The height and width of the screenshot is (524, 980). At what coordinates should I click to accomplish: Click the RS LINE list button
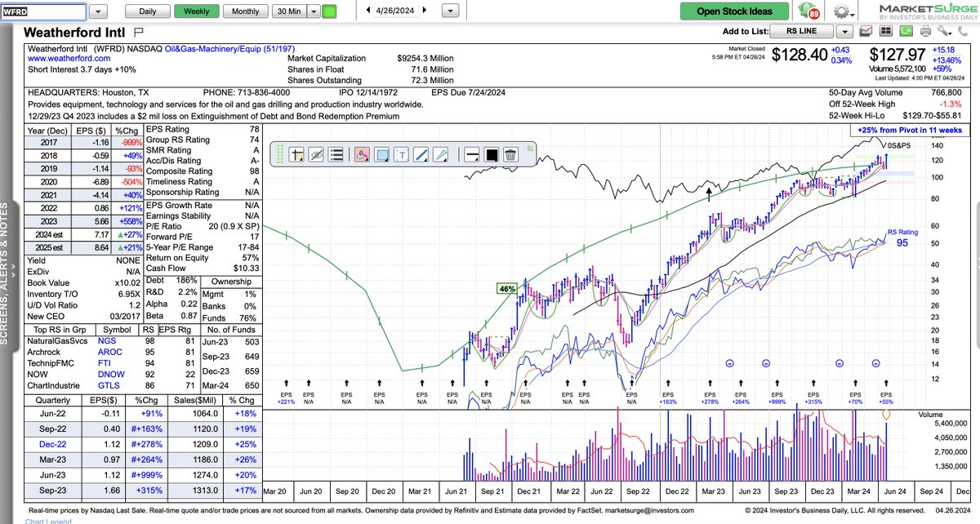(x=801, y=31)
